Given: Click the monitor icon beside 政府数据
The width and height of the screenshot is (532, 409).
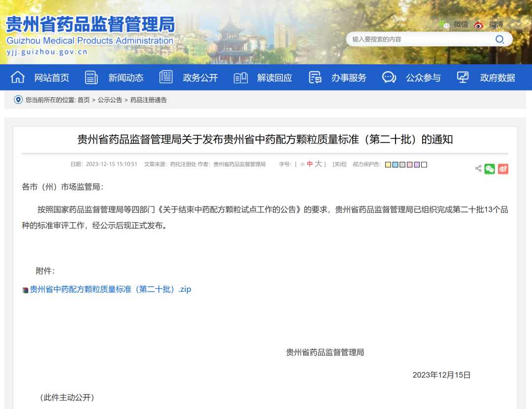Looking at the screenshot, I should 463,77.
